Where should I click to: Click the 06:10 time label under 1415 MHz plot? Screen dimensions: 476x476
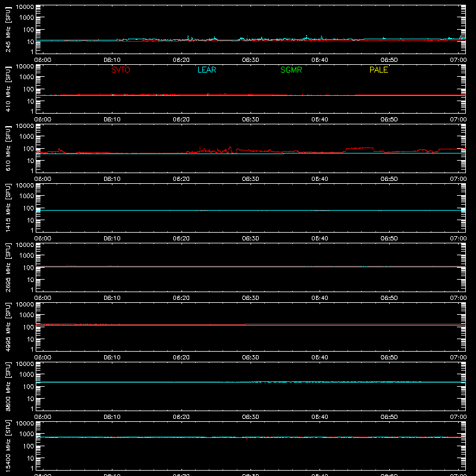point(112,239)
